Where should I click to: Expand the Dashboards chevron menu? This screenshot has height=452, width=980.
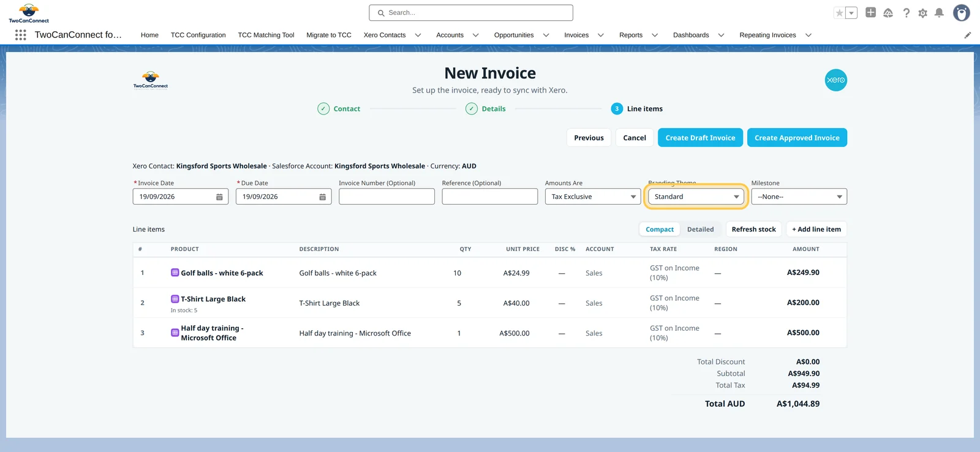pos(721,35)
